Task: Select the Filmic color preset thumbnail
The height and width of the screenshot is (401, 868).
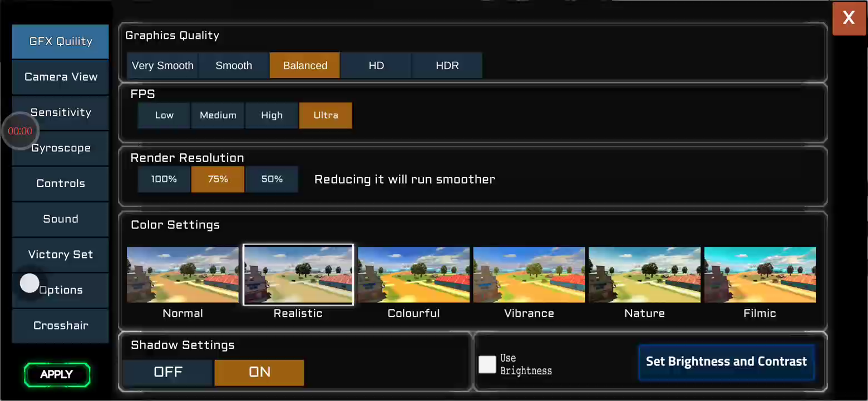Action: (x=759, y=275)
